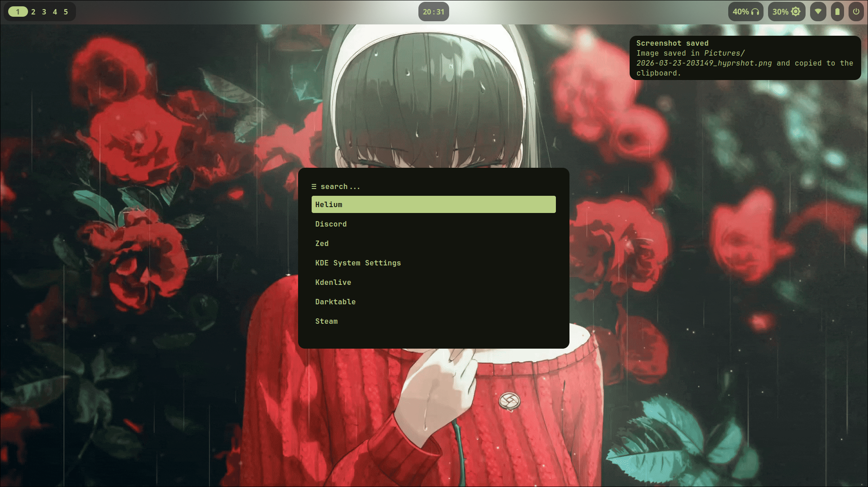Launch Kdenlive from the launcher list

[x=433, y=282]
